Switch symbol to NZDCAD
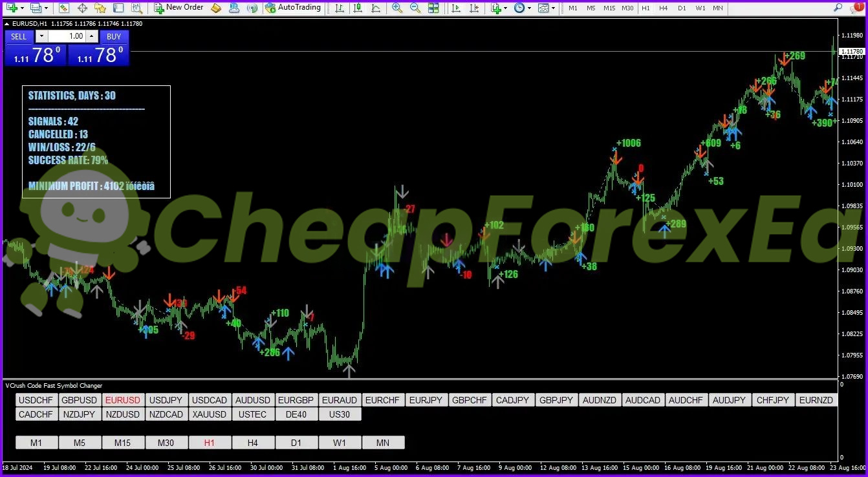868x477 pixels. click(x=166, y=414)
